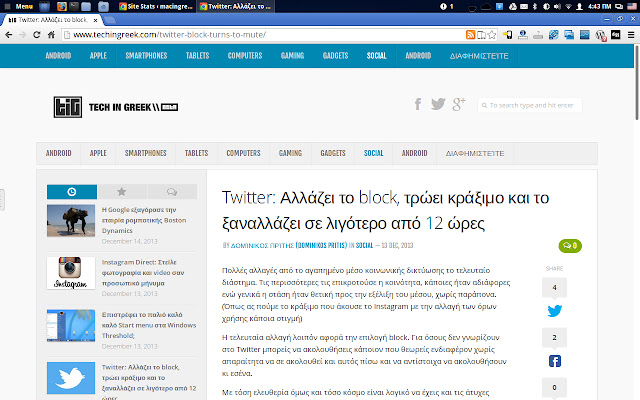Click the reader book icon in address bar
640x400 pixels.
(482, 35)
